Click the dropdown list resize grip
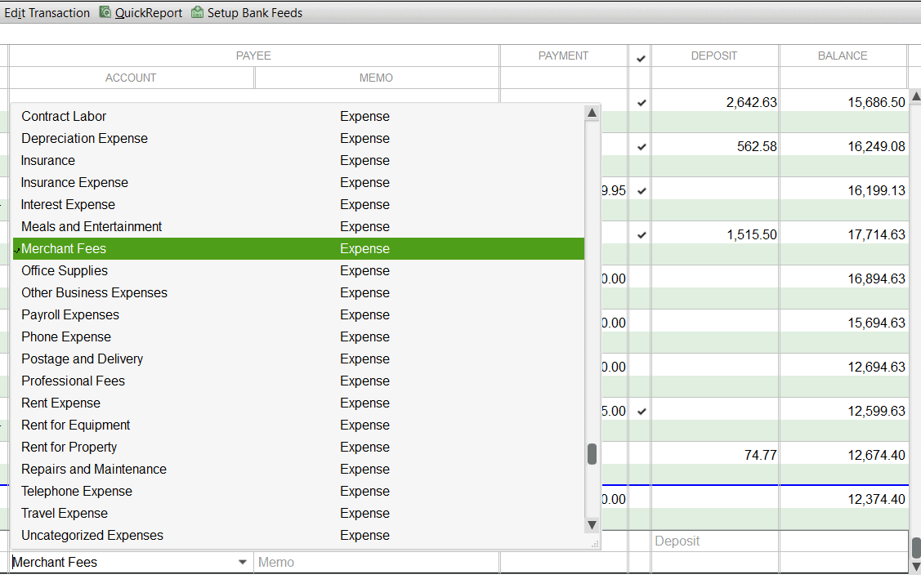921x588 pixels. 595,545
